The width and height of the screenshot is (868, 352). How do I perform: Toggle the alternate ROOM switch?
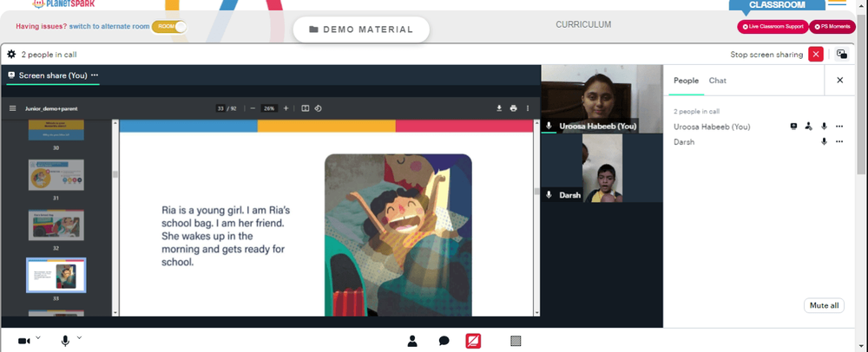pos(169,27)
